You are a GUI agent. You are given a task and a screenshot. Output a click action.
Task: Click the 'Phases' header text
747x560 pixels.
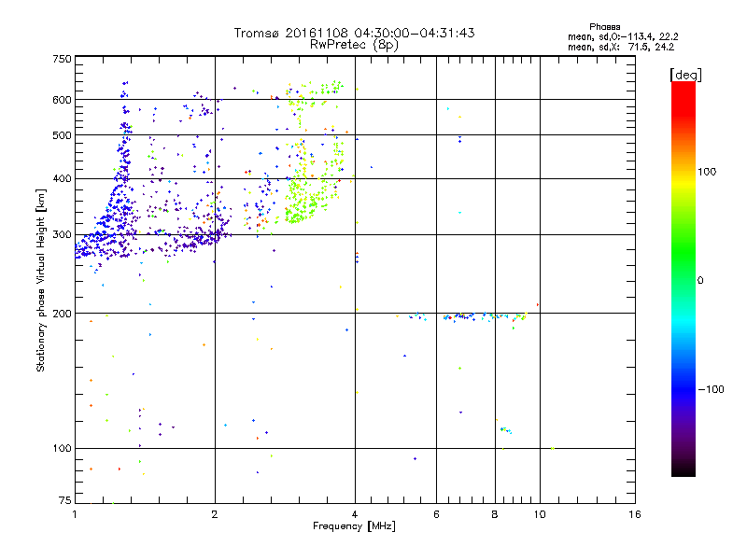[604, 27]
